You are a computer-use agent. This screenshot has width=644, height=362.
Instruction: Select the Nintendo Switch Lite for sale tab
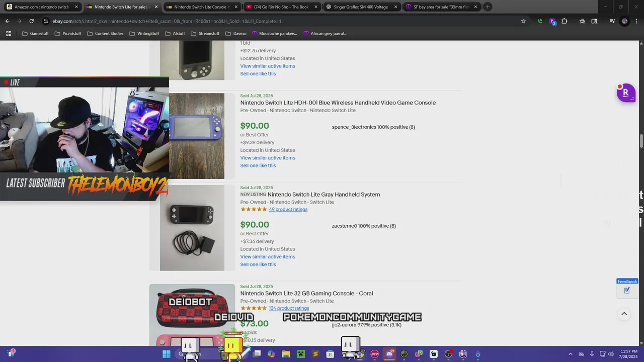click(122, 7)
